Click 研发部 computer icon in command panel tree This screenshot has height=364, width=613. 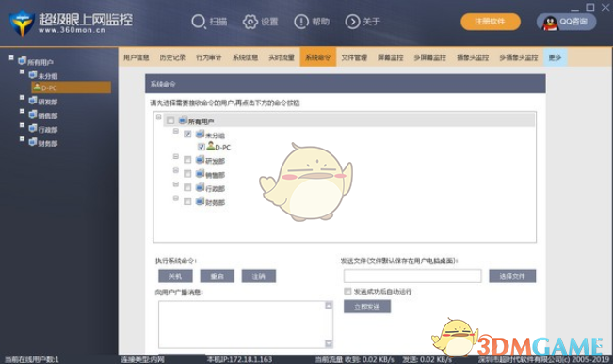(x=200, y=159)
